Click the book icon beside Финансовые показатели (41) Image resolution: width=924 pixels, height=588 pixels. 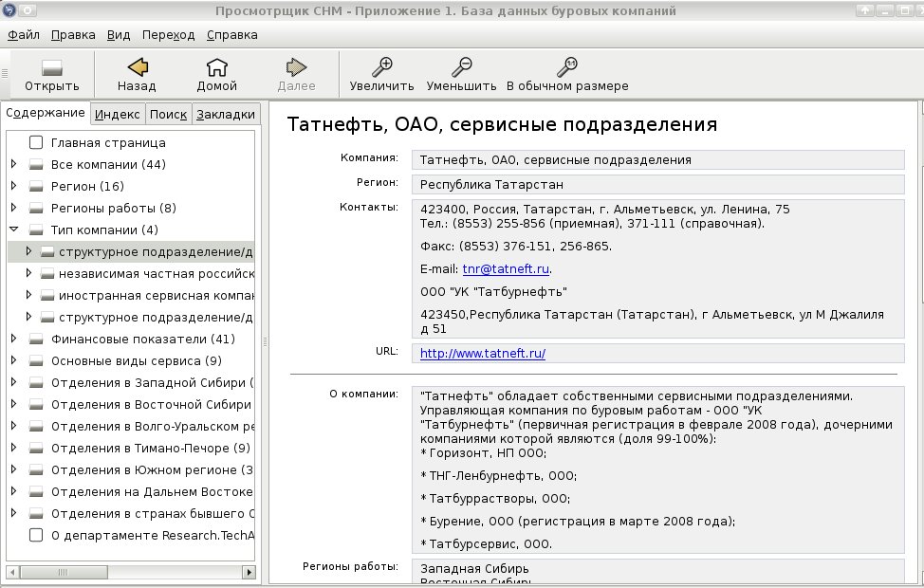pyautogui.click(x=36, y=339)
